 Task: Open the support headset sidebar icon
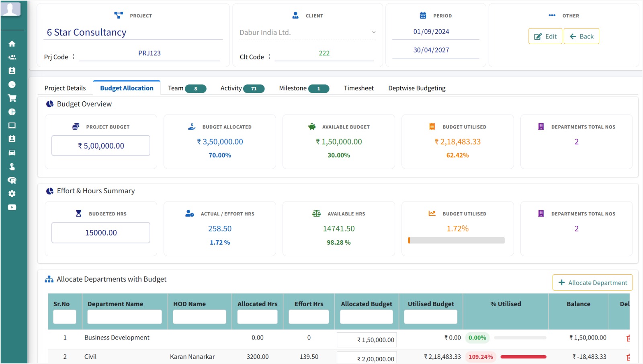click(12, 180)
